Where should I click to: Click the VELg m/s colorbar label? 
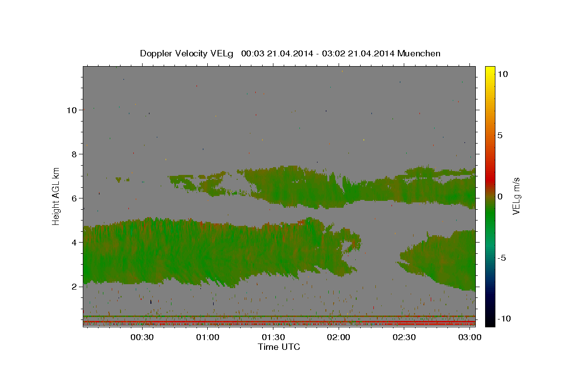tap(516, 196)
